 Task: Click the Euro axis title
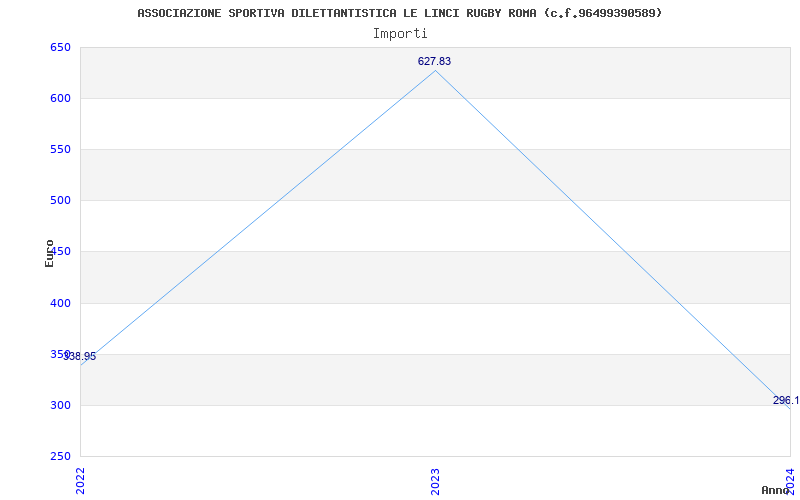(x=49, y=254)
